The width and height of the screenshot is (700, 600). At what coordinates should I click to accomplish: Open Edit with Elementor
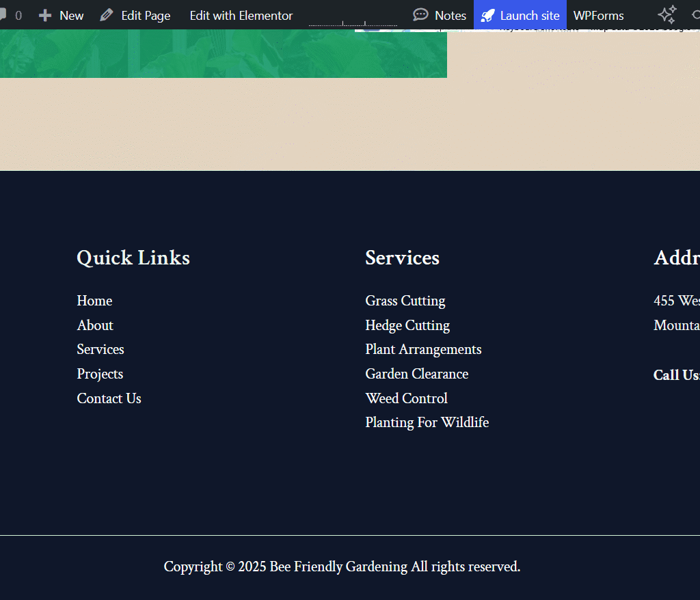(x=241, y=15)
